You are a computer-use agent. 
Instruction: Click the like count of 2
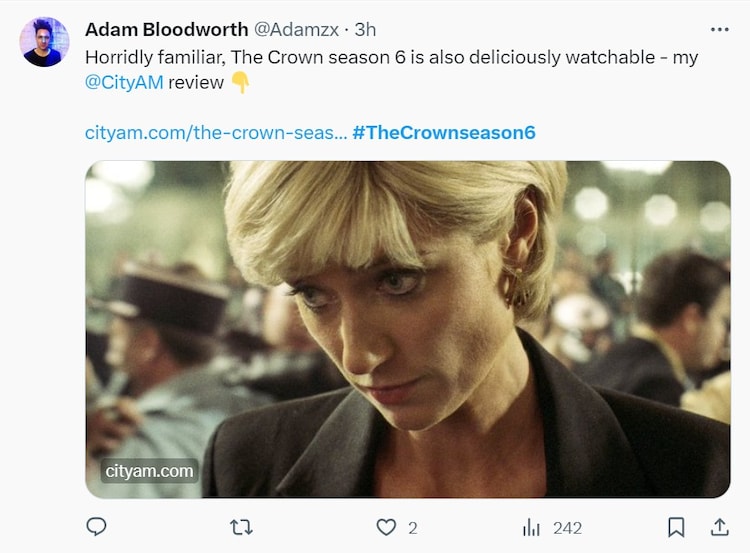click(412, 527)
